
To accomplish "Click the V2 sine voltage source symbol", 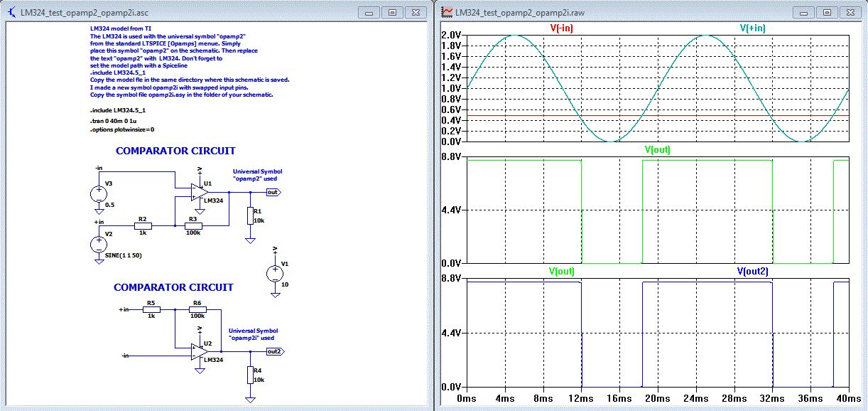I will click(x=99, y=244).
